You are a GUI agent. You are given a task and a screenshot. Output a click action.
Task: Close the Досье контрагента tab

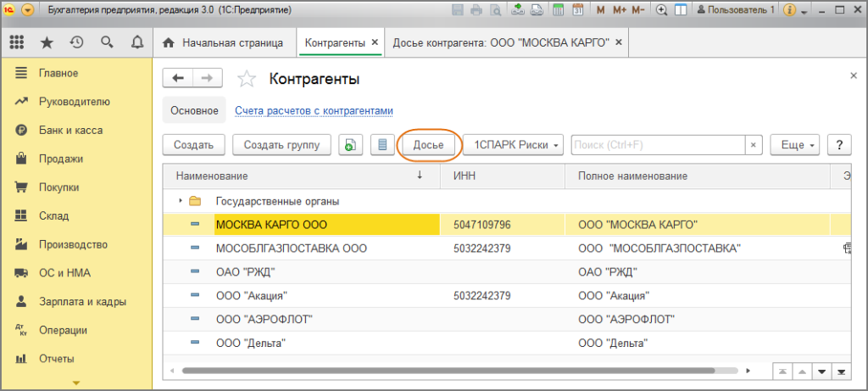tap(619, 42)
